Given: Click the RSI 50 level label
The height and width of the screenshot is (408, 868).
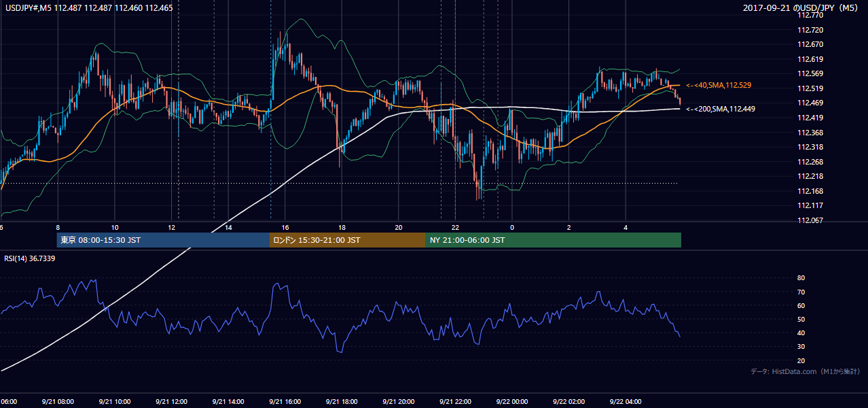Looking at the screenshot, I should click(x=801, y=319).
